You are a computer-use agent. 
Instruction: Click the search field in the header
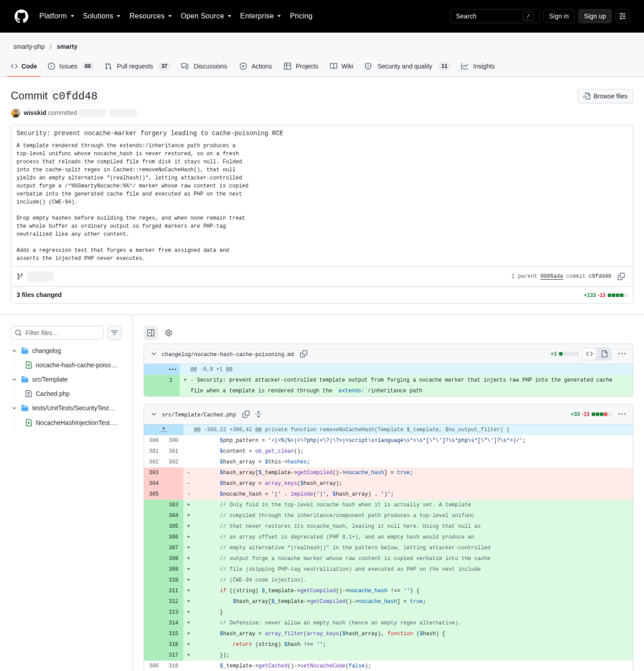[495, 16]
